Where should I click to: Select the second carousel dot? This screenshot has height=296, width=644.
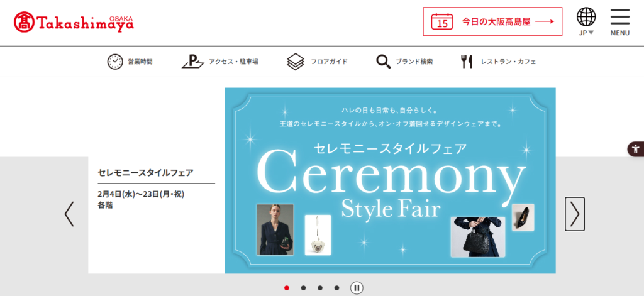point(303,288)
